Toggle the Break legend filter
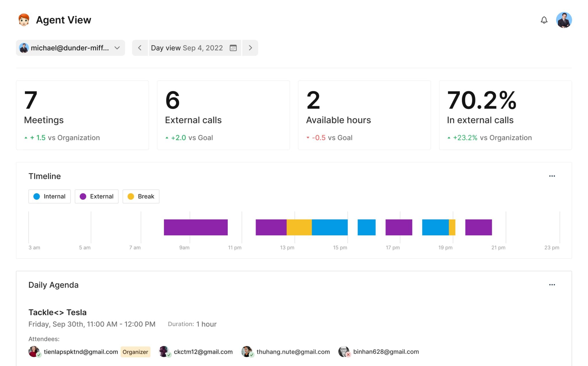The image size is (588, 366). pyautogui.click(x=141, y=196)
